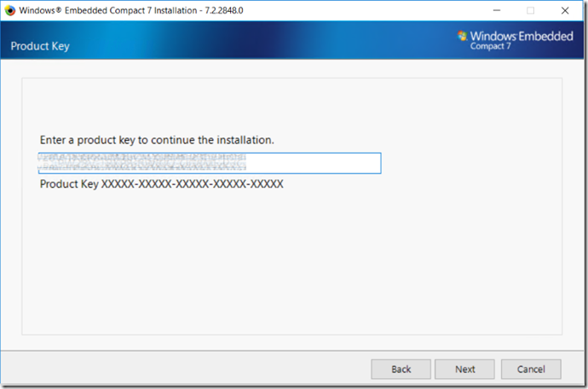Close the installer window

pyautogui.click(x=565, y=10)
